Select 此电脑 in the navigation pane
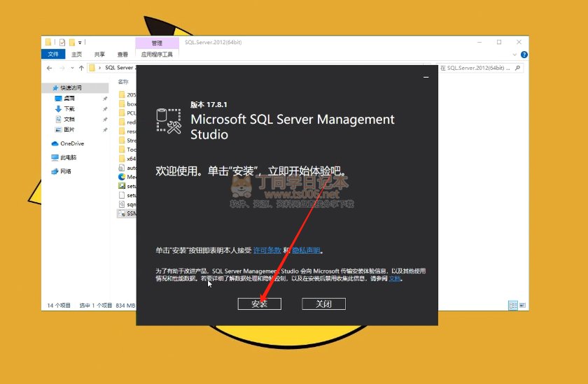Viewport: 588px width, 384px height. [69, 157]
